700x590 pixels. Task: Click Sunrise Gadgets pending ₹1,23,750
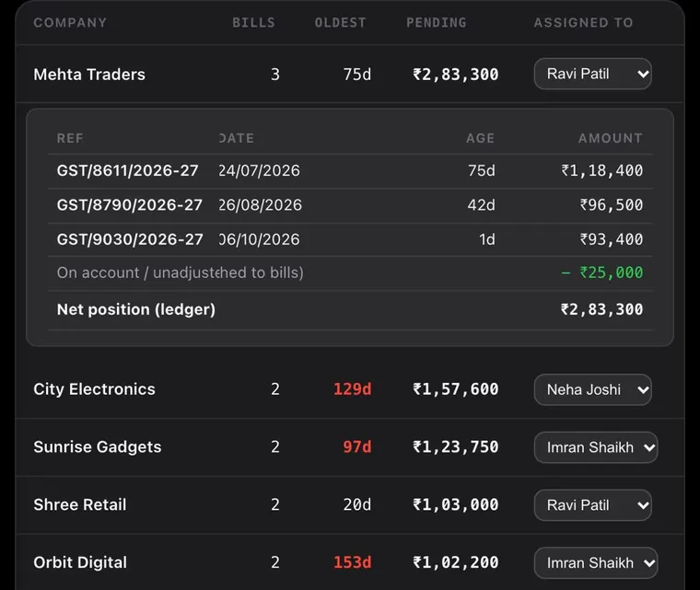456,446
